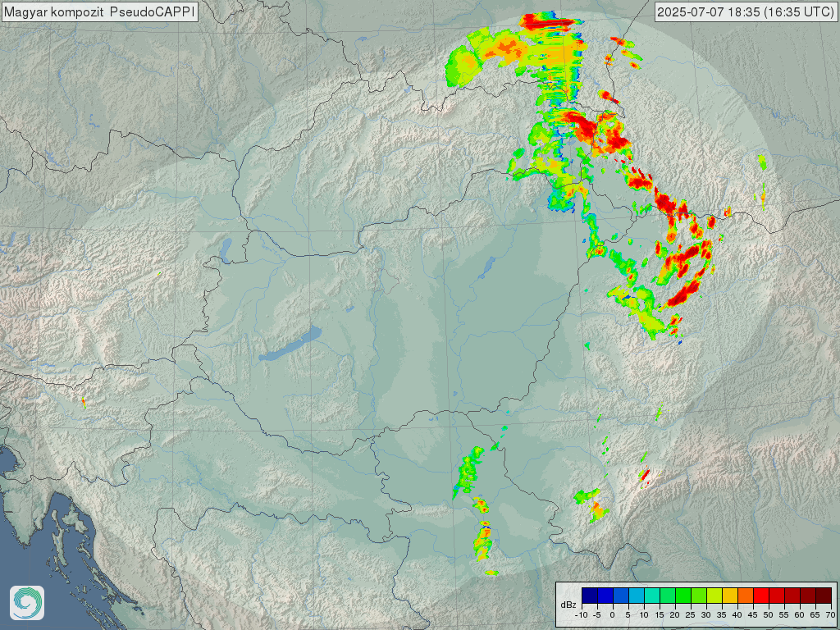This screenshot has height=630, width=840.
Task: Click the '35' legend scale value
Action: [722, 615]
